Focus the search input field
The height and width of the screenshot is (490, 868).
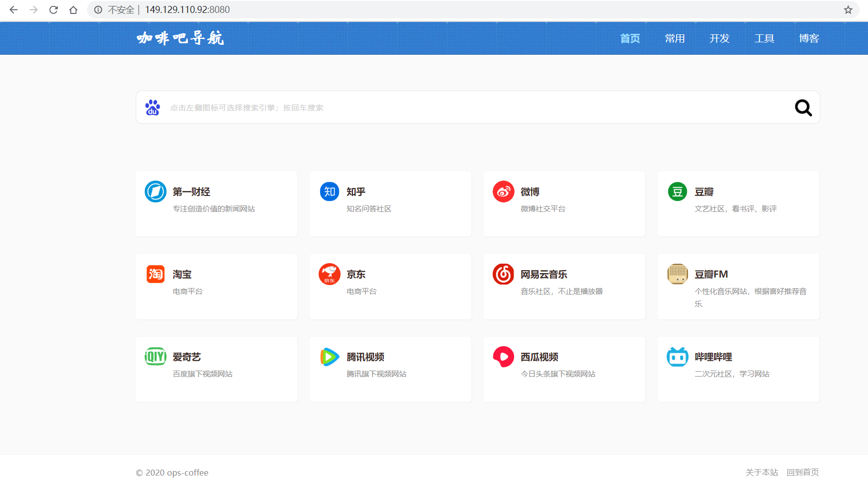tap(478, 107)
